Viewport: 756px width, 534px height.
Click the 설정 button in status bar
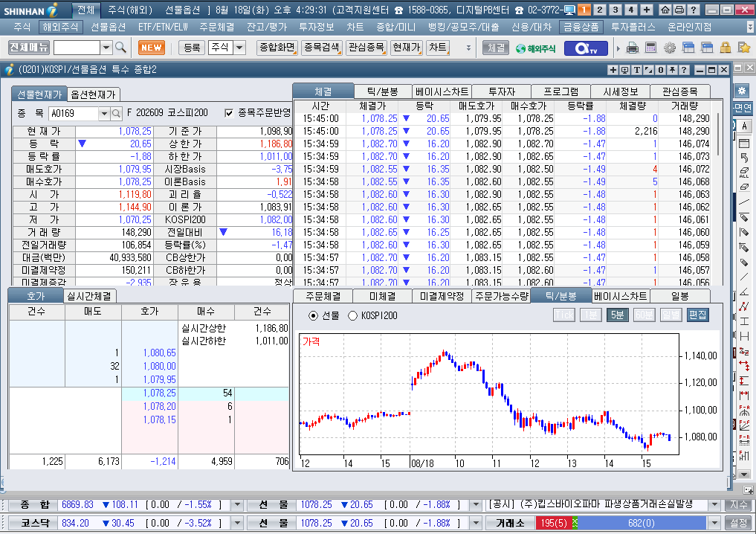coord(738,523)
